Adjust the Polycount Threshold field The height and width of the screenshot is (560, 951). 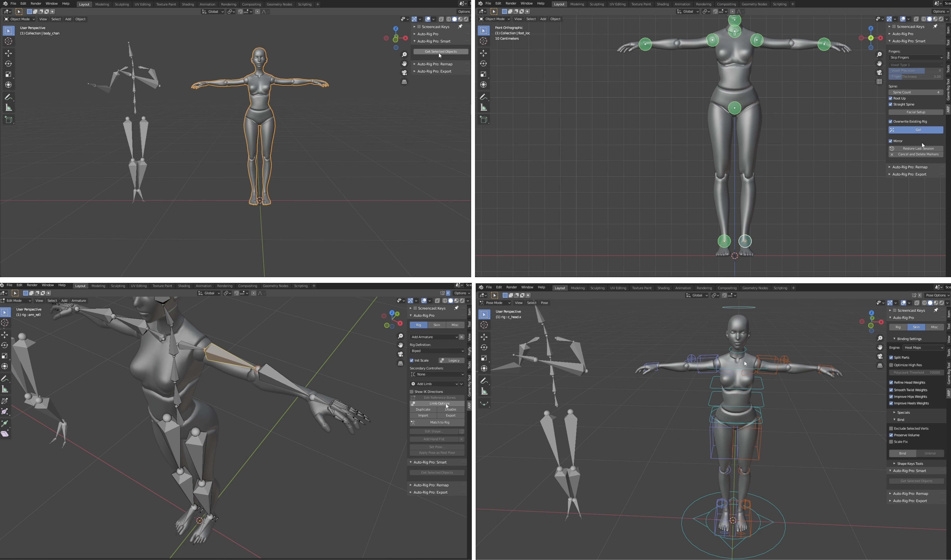click(x=917, y=372)
